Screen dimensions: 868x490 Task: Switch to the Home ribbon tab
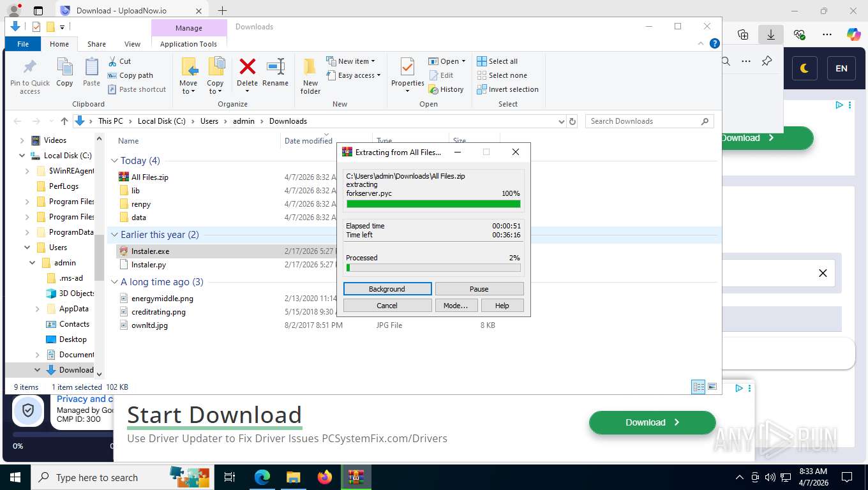[59, 44]
